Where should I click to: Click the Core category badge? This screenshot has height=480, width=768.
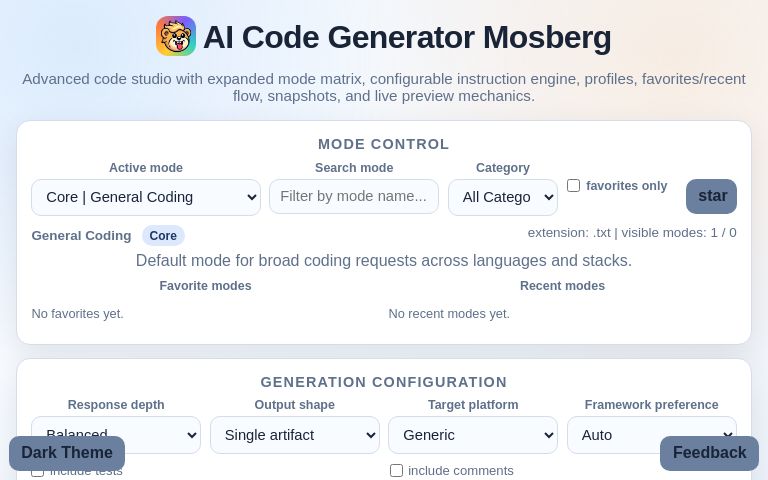[x=163, y=236]
